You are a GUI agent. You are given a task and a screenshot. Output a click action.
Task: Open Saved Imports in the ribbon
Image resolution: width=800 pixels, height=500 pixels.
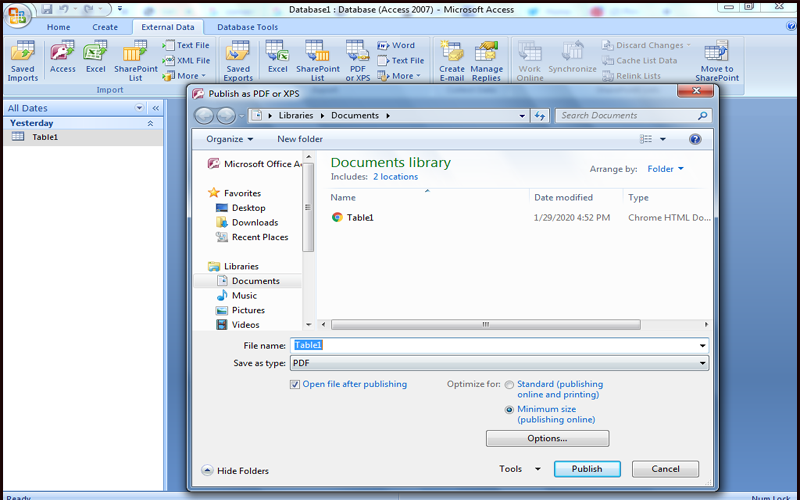click(22, 61)
